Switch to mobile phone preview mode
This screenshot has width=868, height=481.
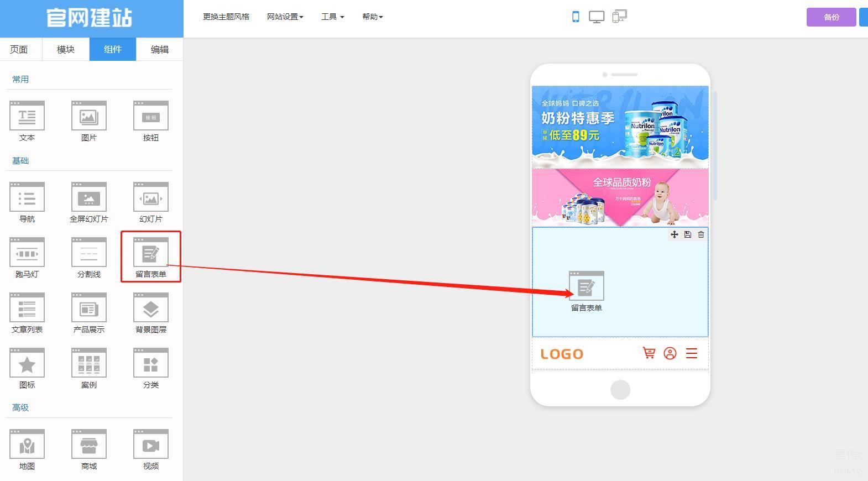pos(576,17)
